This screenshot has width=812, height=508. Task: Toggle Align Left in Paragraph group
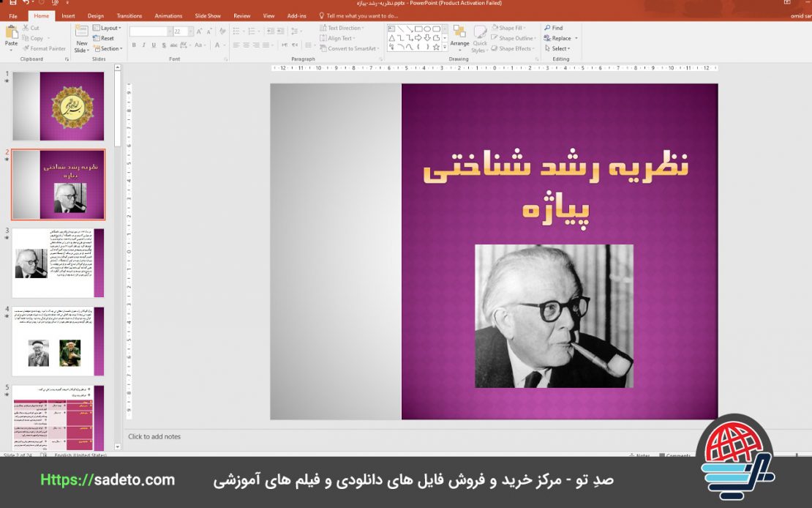pyautogui.click(x=236, y=45)
